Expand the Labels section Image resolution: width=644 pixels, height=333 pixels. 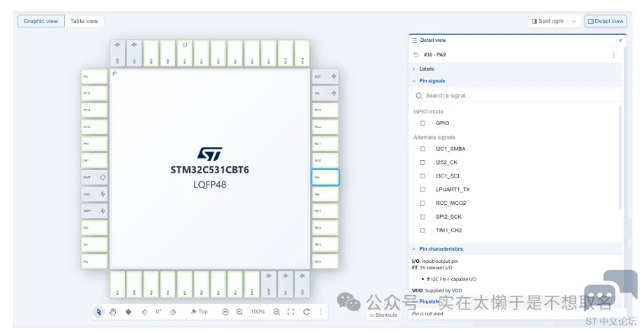click(x=427, y=69)
